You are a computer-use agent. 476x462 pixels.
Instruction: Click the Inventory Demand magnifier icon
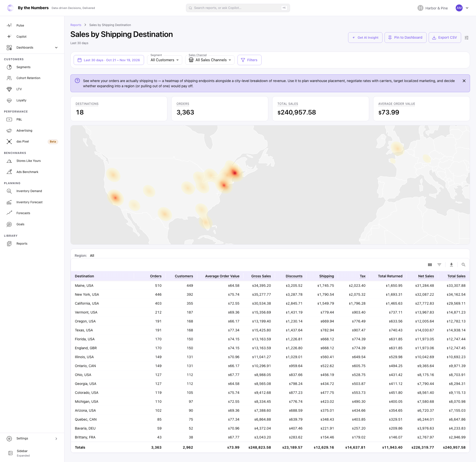click(x=9, y=191)
